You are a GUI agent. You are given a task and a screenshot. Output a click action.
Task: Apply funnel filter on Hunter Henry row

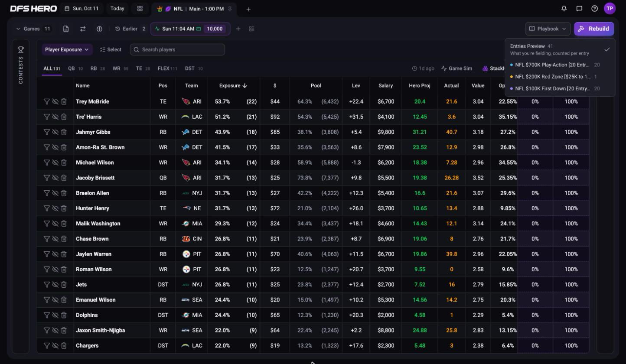(46, 208)
